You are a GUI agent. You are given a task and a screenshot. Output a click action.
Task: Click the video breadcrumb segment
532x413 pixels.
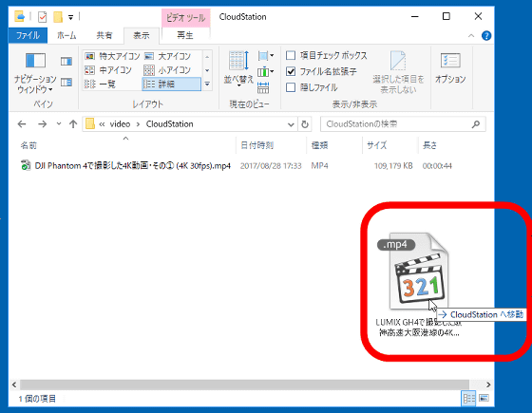click(x=120, y=124)
